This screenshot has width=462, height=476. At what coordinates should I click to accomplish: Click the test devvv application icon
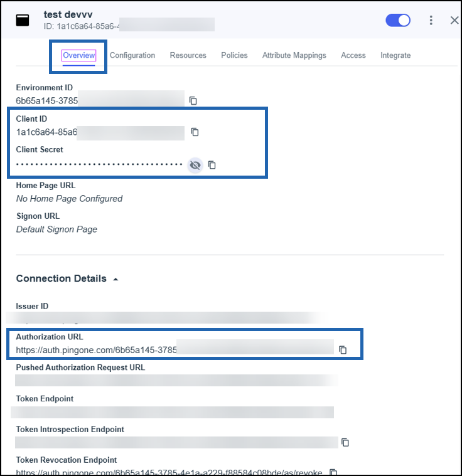[x=23, y=20]
